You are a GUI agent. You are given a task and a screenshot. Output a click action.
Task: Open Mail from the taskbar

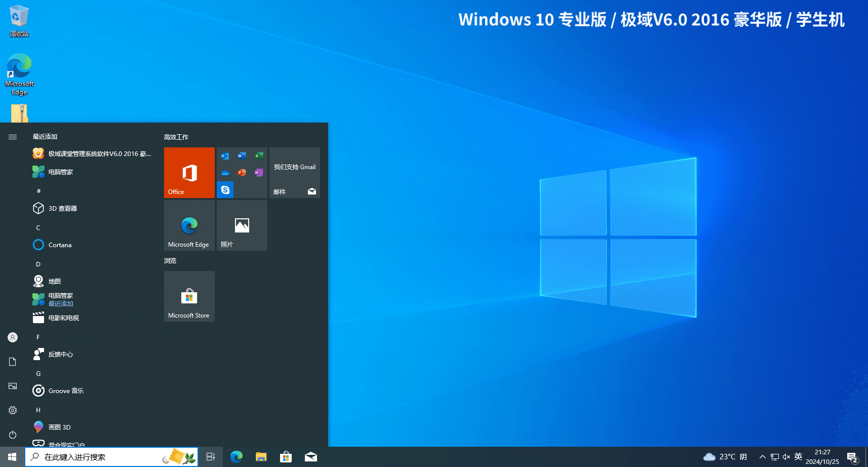pos(311,457)
